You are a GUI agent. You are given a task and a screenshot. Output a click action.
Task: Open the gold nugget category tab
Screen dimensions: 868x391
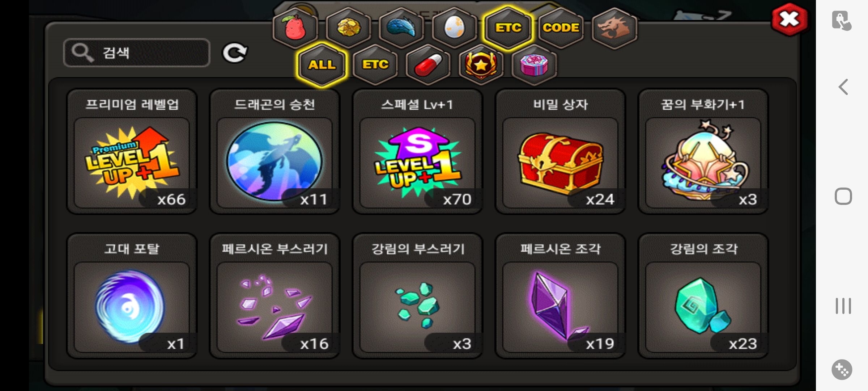tap(348, 28)
